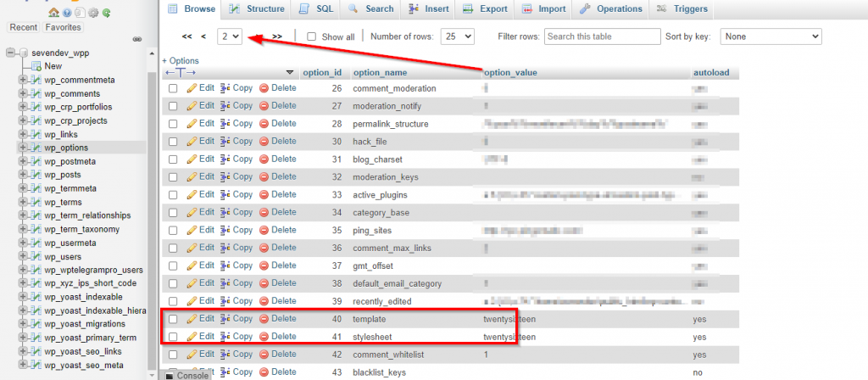Click red Delete icon for permalink_structure row
This screenshot has height=380, width=868.
point(264,124)
